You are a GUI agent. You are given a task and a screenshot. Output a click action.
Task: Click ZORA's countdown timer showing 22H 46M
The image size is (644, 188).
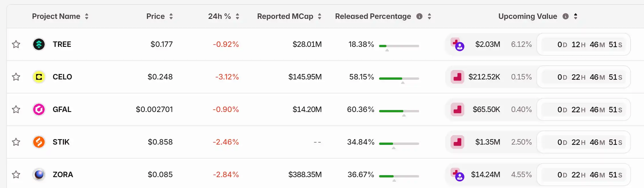(584, 175)
